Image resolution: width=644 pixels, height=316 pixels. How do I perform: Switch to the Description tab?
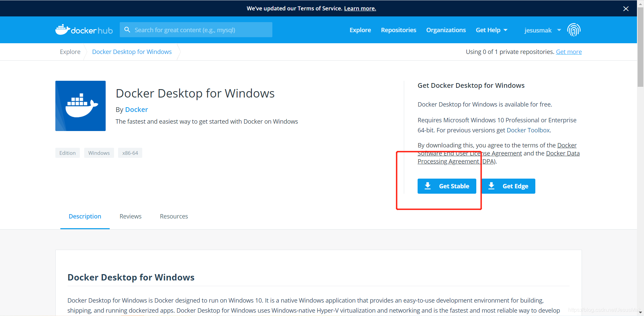click(85, 216)
